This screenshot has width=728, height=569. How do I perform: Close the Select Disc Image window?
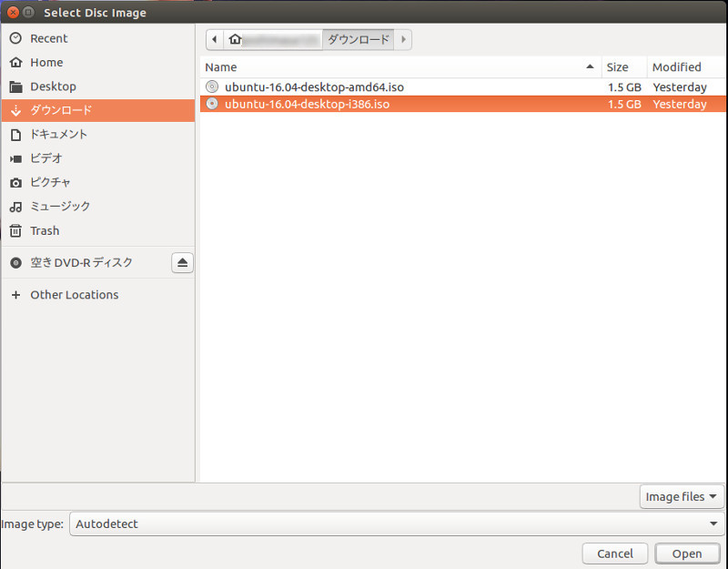[14, 12]
